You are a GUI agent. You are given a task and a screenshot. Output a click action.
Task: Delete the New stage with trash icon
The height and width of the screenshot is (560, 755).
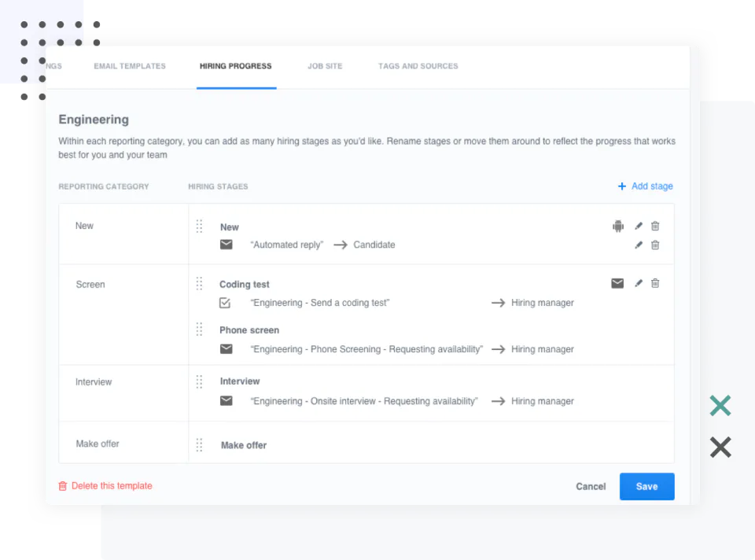tap(655, 226)
